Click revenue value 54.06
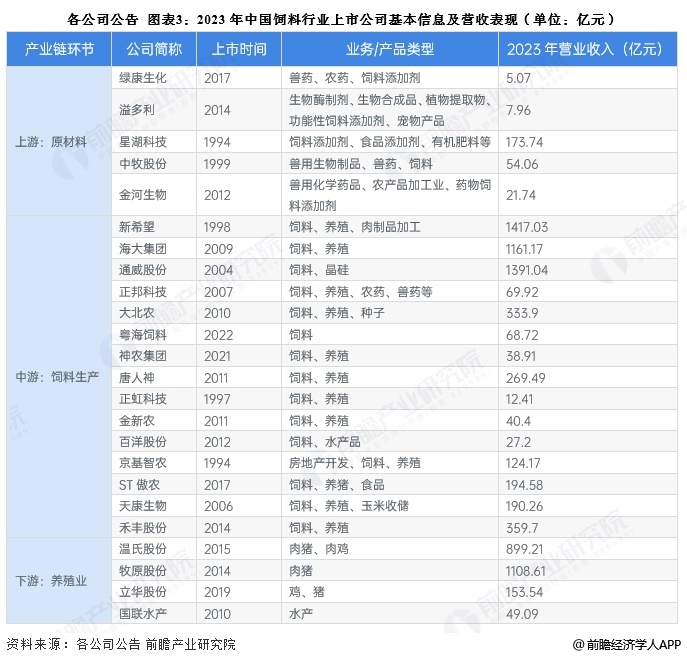Image resolution: width=687 pixels, height=656 pixels. coord(522,164)
